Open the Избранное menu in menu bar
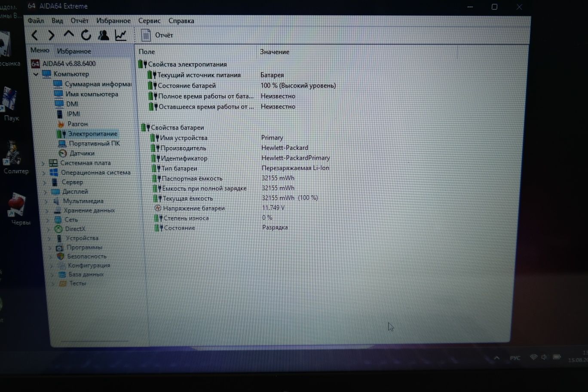 pyautogui.click(x=113, y=21)
